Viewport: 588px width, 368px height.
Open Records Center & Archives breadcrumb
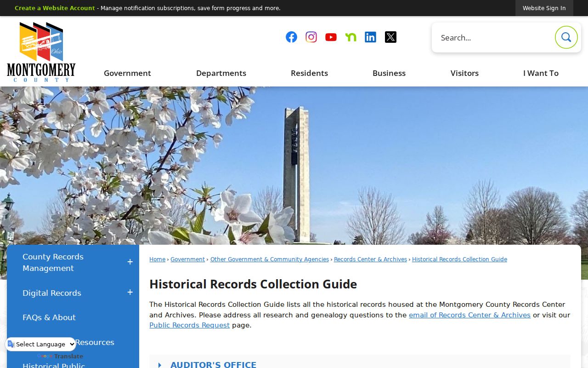click(x=370, y=259)
